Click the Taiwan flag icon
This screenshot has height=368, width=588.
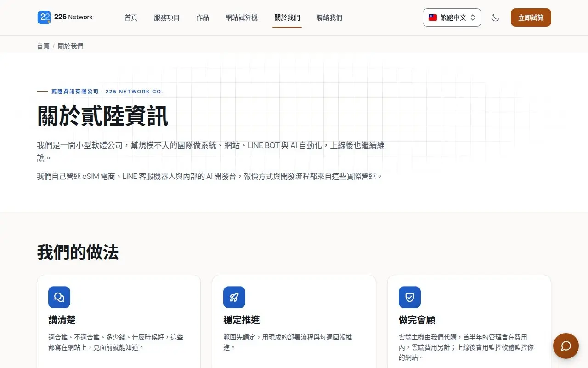tap(433, 17)
